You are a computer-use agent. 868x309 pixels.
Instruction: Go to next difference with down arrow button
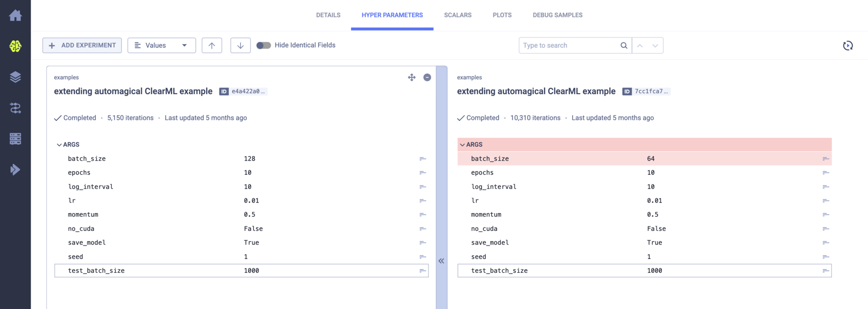240,45
